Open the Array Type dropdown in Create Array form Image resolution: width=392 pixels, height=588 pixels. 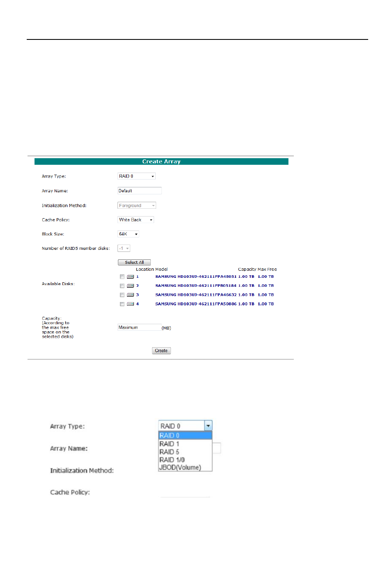[136, 176]
